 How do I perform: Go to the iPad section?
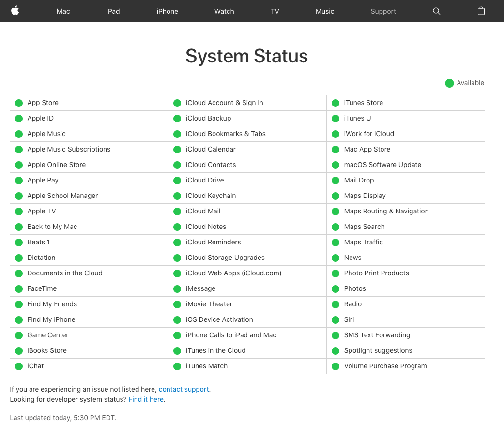[113, 11]
